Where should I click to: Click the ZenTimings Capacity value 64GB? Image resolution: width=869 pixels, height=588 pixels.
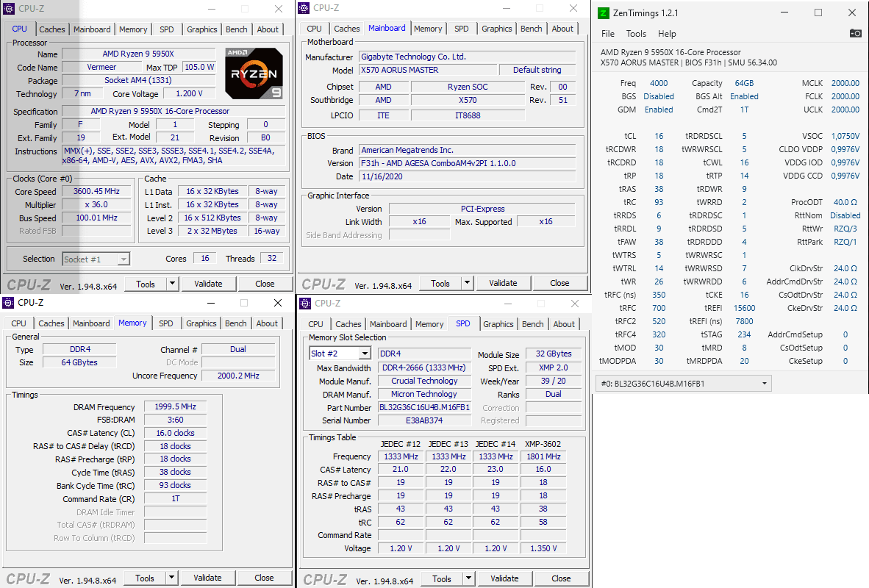(744, 83)
